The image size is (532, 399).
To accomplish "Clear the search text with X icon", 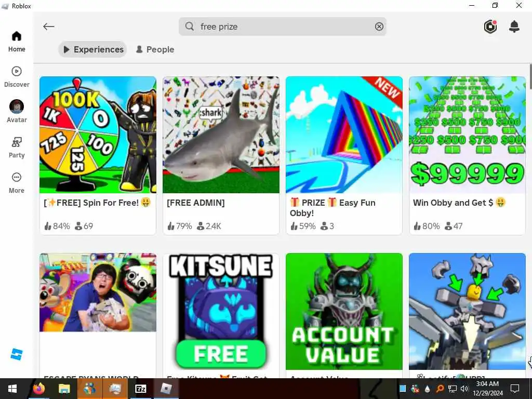I will pos(379,26).
